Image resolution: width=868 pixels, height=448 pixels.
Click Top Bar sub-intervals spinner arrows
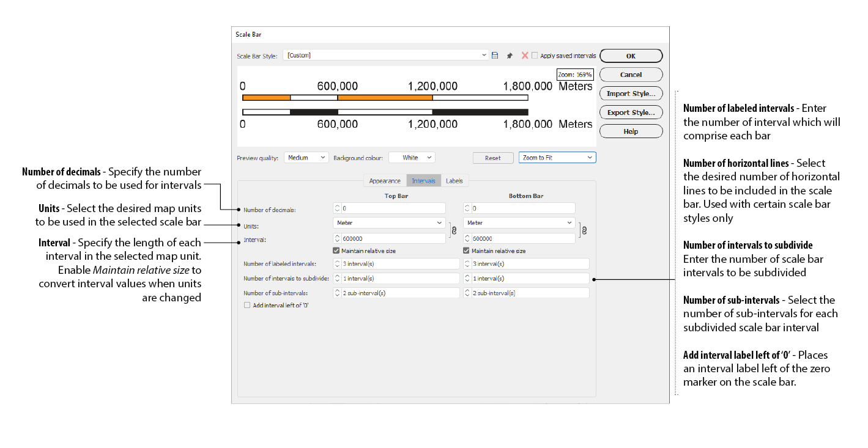tap(337, 293)
